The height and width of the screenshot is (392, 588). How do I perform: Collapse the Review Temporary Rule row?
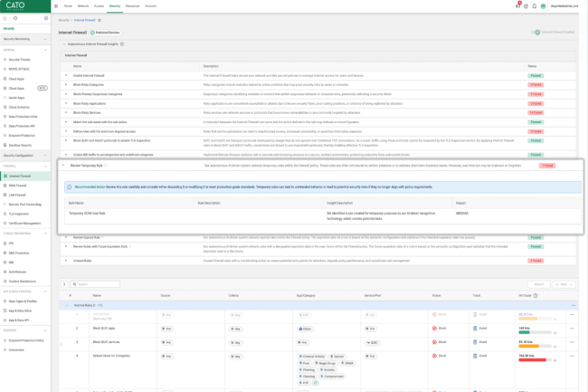(x=63, y=166)
